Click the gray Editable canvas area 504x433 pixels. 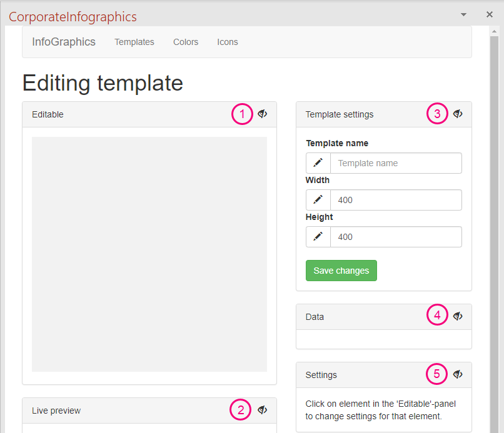[149, 254]
